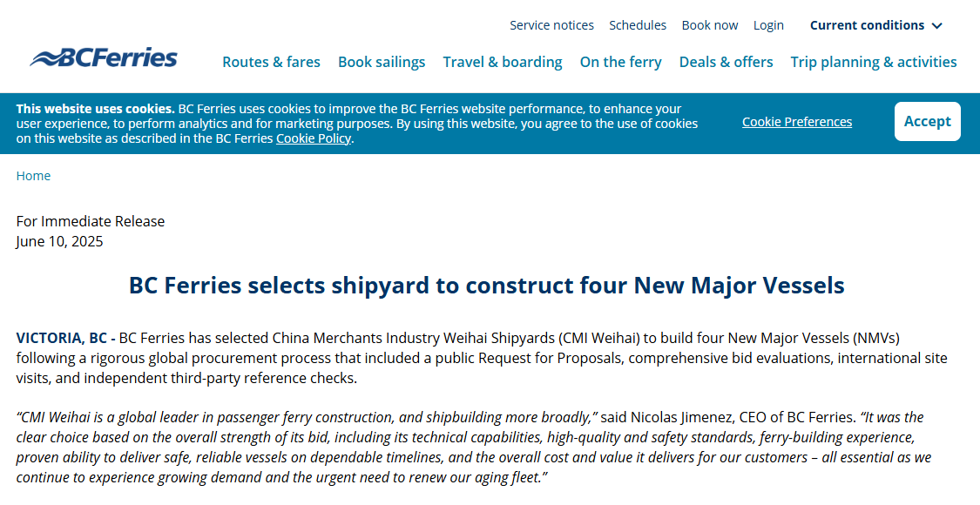Open the Book sailings menu
Screen dimensions: 980x505
[382, 62]
